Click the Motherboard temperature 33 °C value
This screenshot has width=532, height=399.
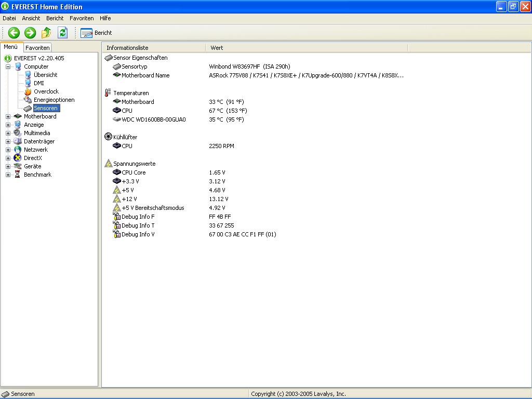click(x=227, y=102)
